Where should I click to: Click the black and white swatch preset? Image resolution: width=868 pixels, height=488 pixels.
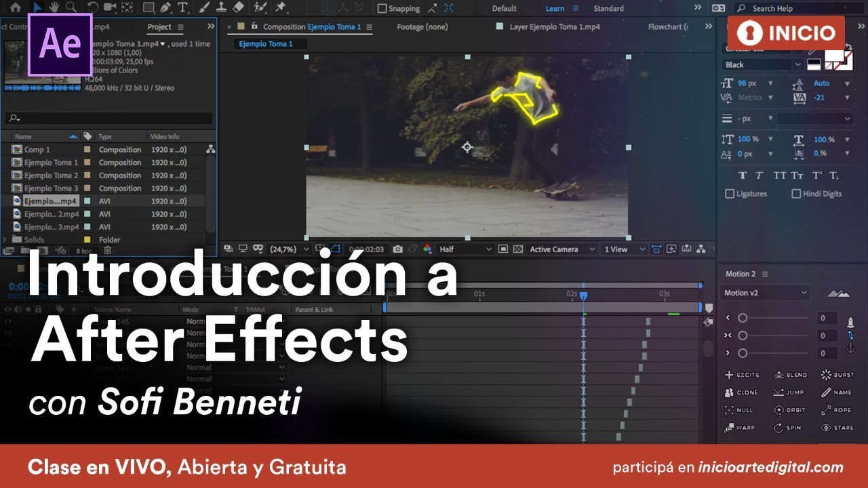point(814,65)
